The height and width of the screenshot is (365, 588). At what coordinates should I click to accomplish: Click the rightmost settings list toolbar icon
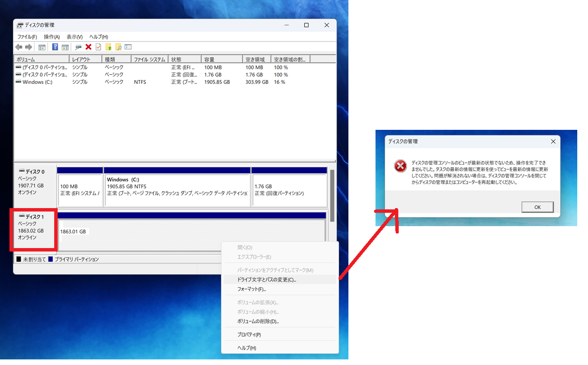click(127, 46)
